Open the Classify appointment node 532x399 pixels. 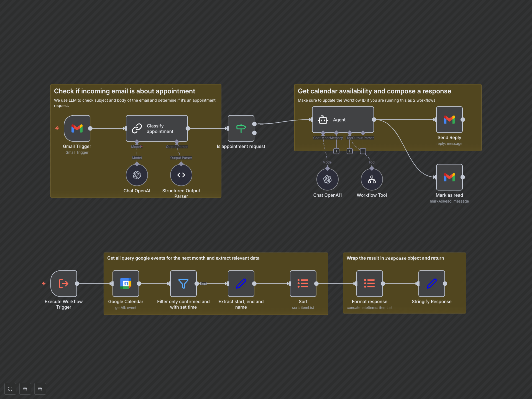pos(157,128)
